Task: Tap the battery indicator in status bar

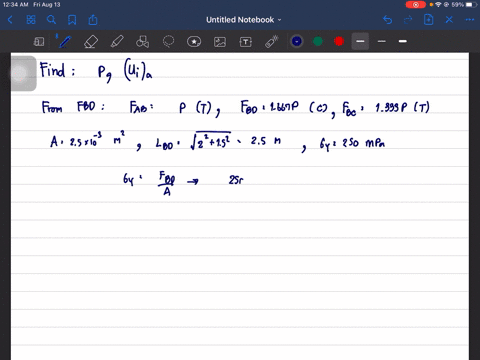Action: click(x=471, y=5)
